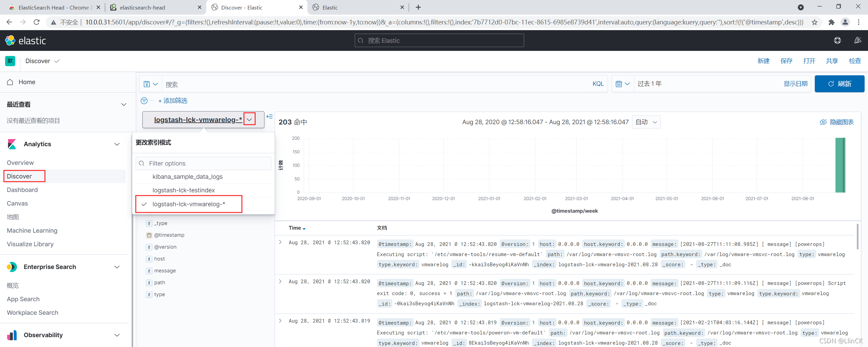
Task: Click the _type field type icon
Action: pyautogui.click(x=149, y=223)
